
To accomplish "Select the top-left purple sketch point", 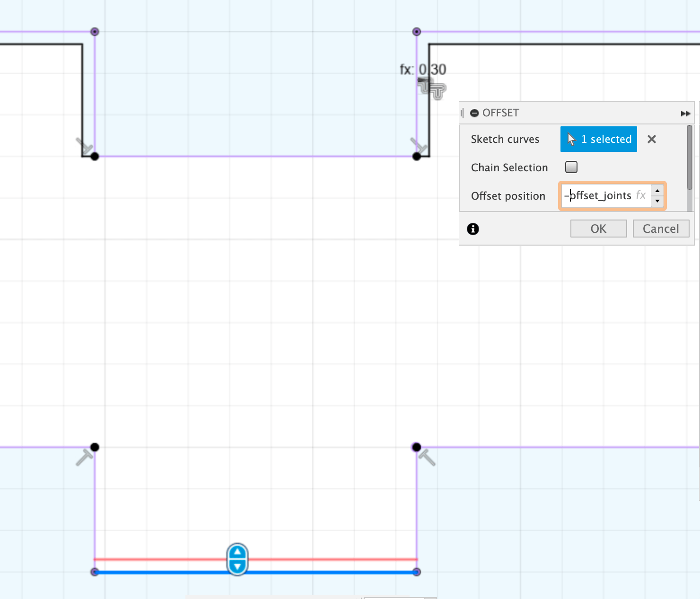I will [x=95, y=32].
